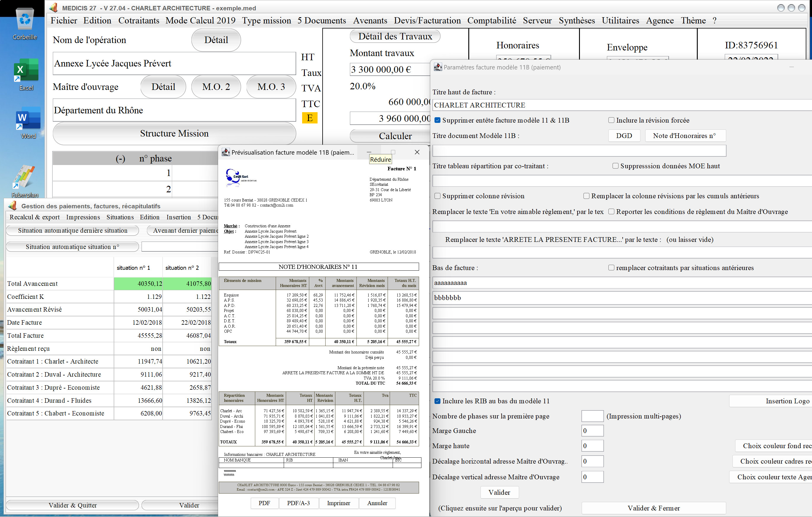
Task: Click the DGD button
Action: pyautogui.click(x=624, y=136)
